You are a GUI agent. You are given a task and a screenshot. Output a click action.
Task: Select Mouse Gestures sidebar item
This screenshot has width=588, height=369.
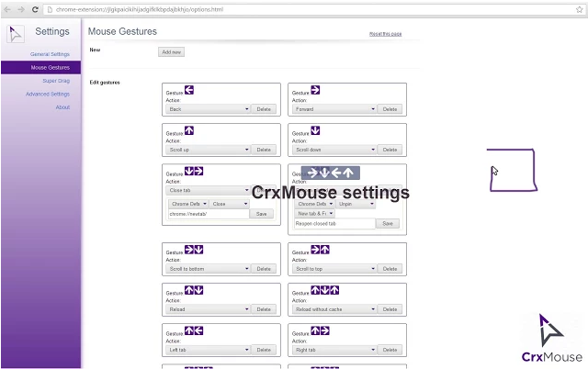(40, 67)
